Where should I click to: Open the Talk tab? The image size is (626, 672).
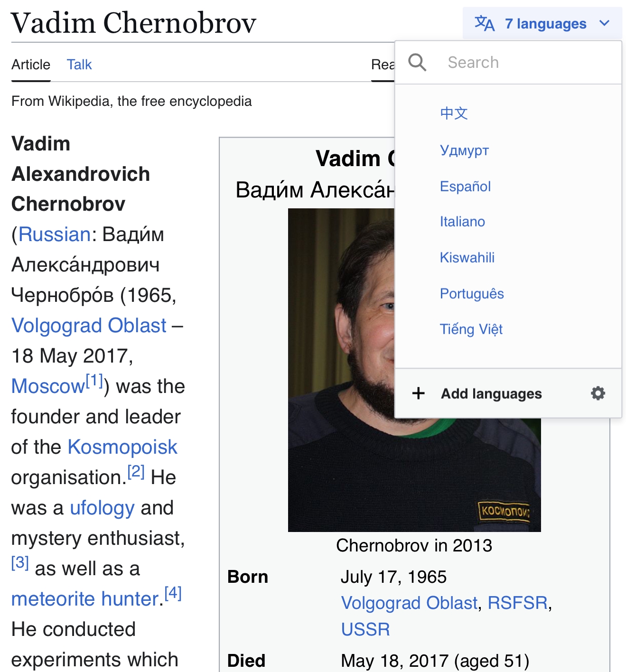[x=79, y=65]
